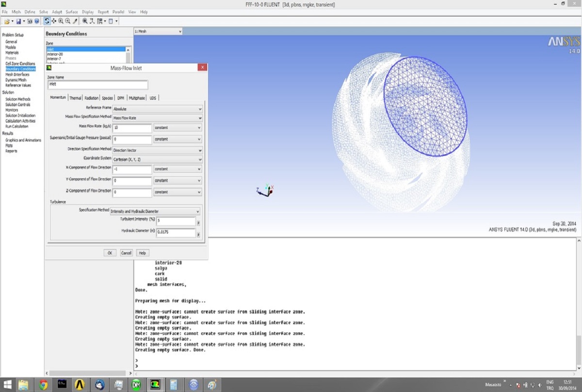582x392 pixels.
Task: Open the Surface menu
Action: [72, 12]
